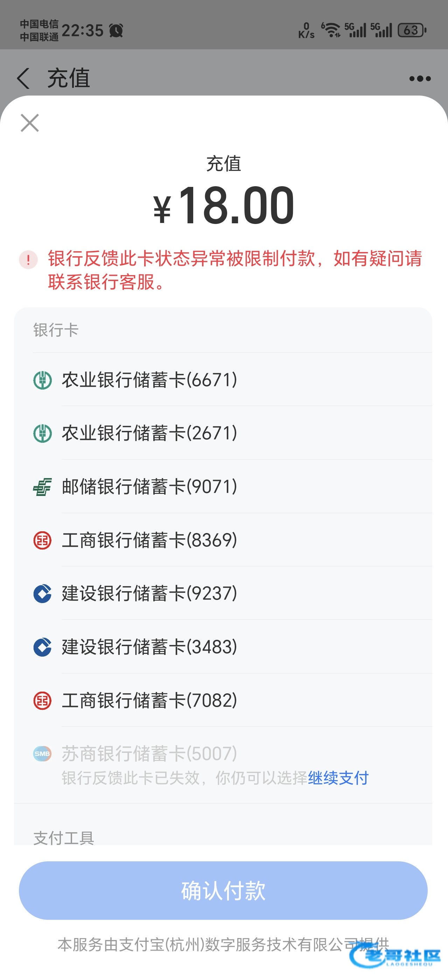Tap the Agricultural Bank logo for card 6671

pos(42,380)
